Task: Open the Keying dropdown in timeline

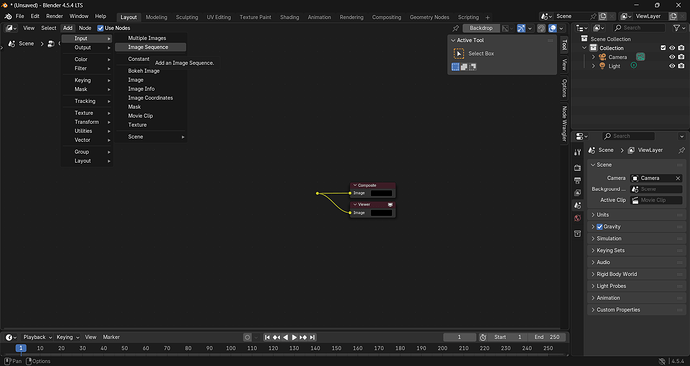Action: tap(67, 337)
